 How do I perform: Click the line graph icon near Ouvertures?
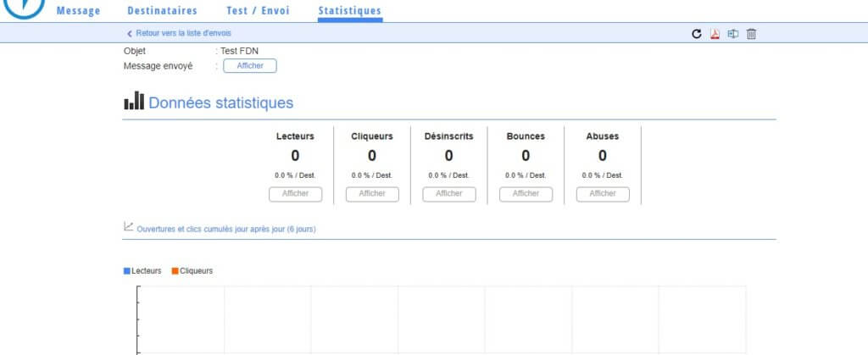(x=129, y=226)
